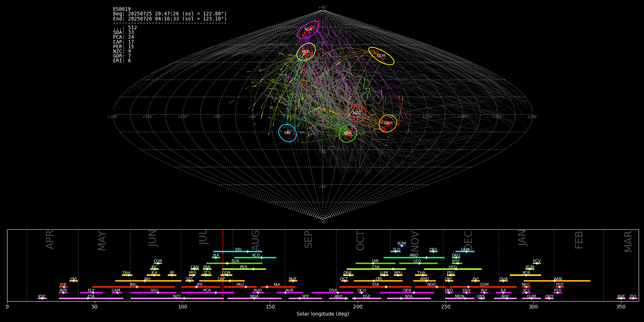Screen dimensions: 644x322
Task: Click the PCA radiant circle on sky map
Action: click(308, 29)
